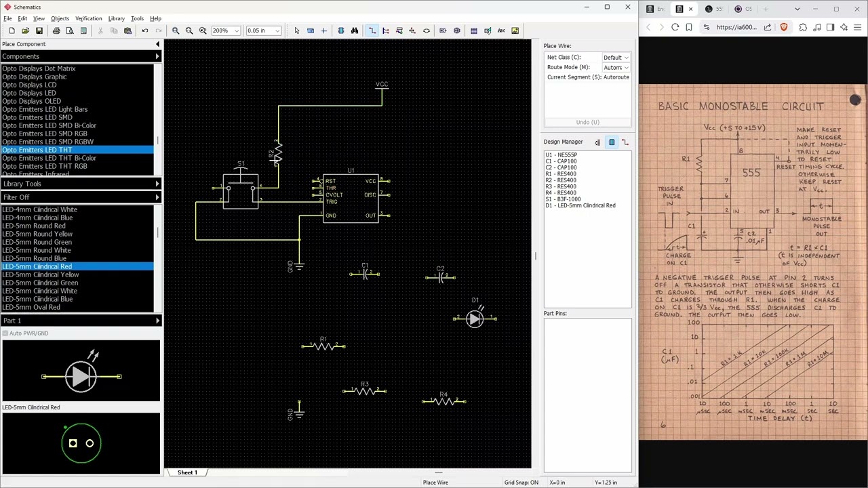Open the zoom level 200% dropdown
Viewport: 868px width, 488px height.
[x=236, y=30]
